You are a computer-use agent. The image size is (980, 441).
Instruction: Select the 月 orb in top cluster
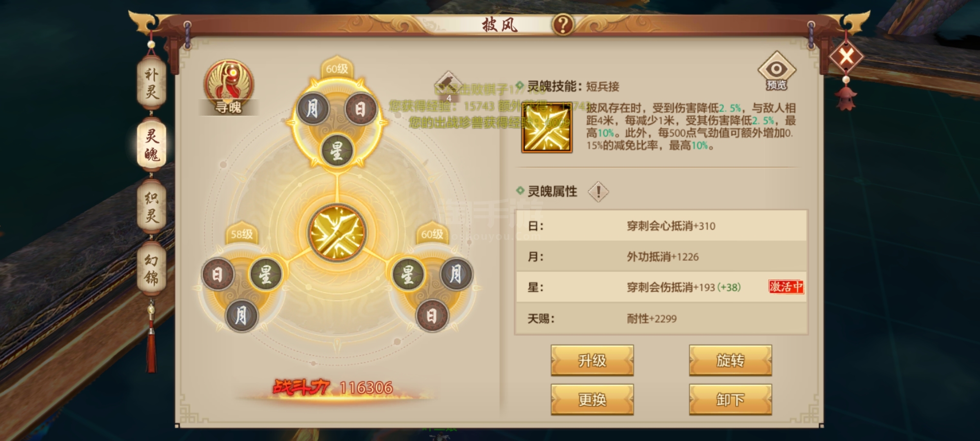tap(312, 109)
